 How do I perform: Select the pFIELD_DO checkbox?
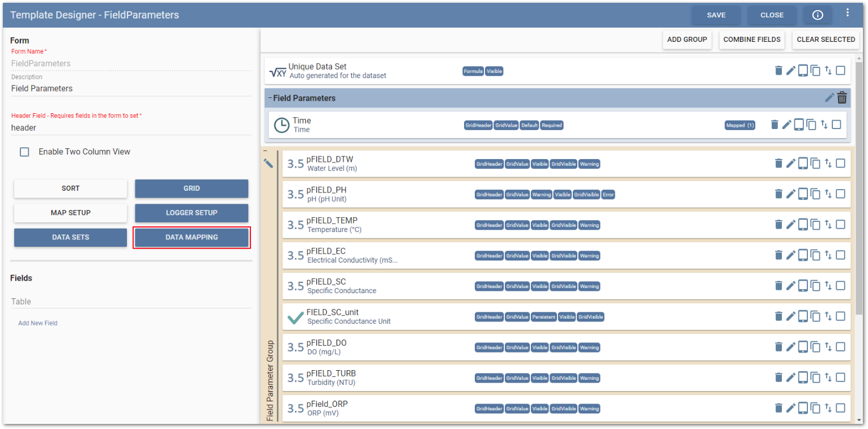tap(840, 346)
